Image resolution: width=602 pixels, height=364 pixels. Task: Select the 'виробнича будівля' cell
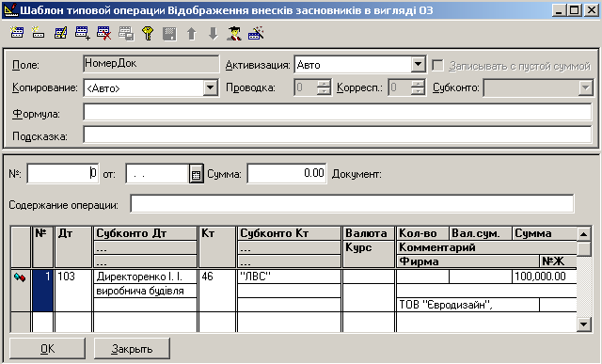click(x=145, y=291)
